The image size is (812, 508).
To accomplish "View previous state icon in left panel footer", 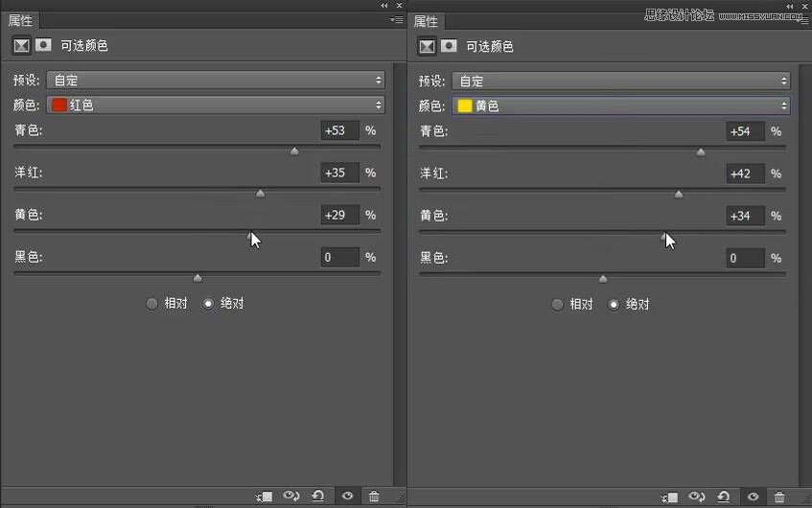I will tap(291, 496).
